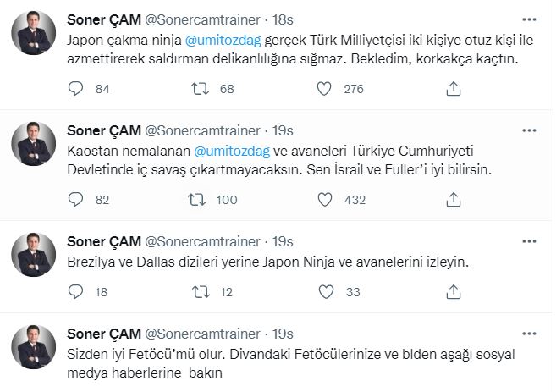Open @umitozdag mention in the Kaostan tweet
This screenshot has height=392, width=556.
point(234,151)
